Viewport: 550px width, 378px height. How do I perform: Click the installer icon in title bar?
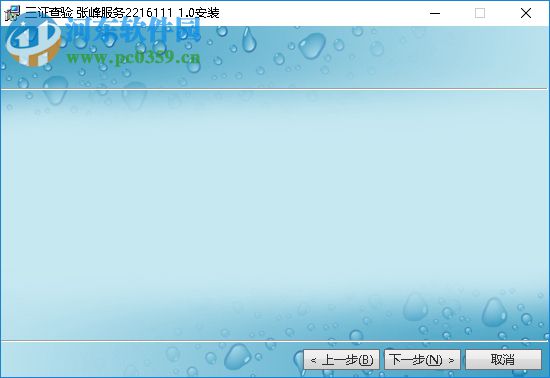pos(12,13)
